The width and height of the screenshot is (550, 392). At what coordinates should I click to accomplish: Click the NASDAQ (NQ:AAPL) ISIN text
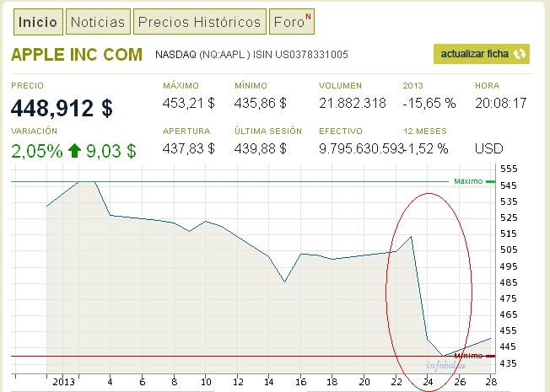[x=251, y=55]
